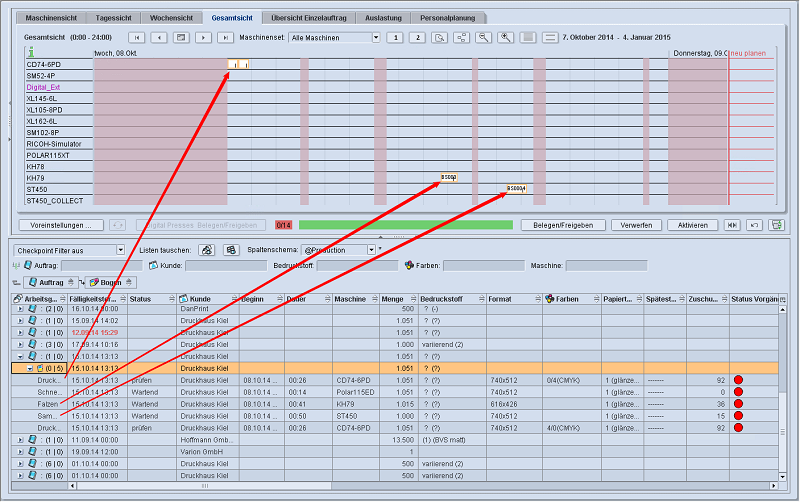Image resolution: width=800 pixels, height=502 pixels.
Task: Toggle the Auftrag grouping button
Action: [51, 282]
